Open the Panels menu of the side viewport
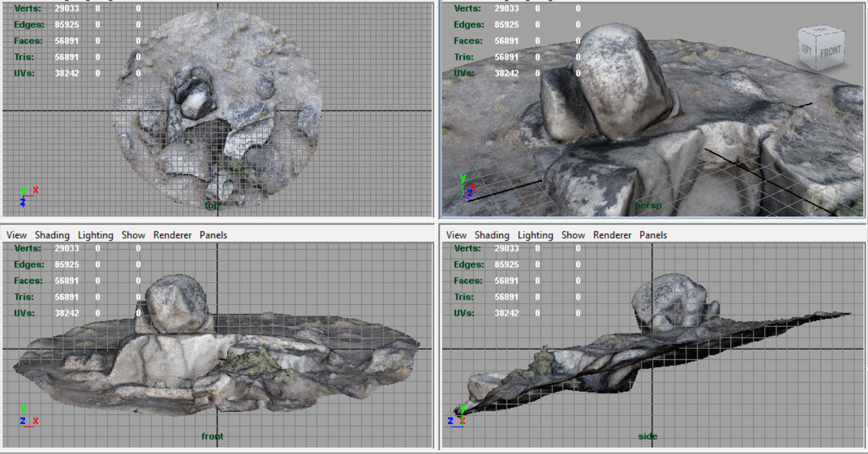This screenshot has width=868, height=454. [x=653, y=235]
